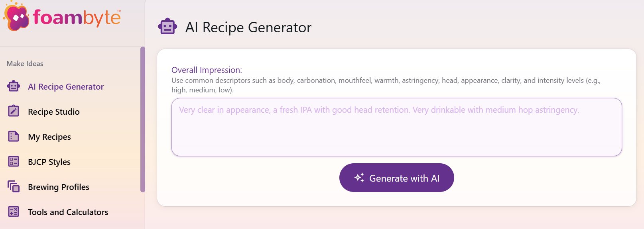Viewport: 644px width, 229px height.
Task: Select the AI Recipe Generator robot sidebar icon
Action: 14,86
